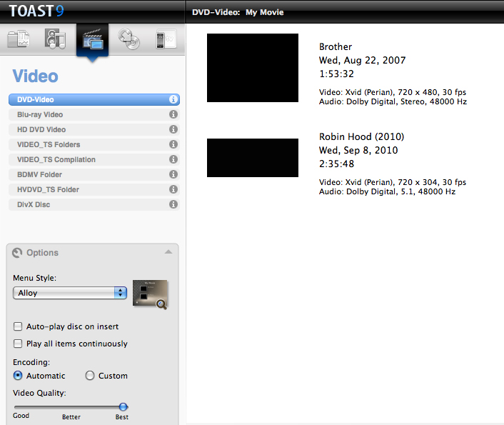
Task: Collapse the Options panel triangle
Action: 168,252
